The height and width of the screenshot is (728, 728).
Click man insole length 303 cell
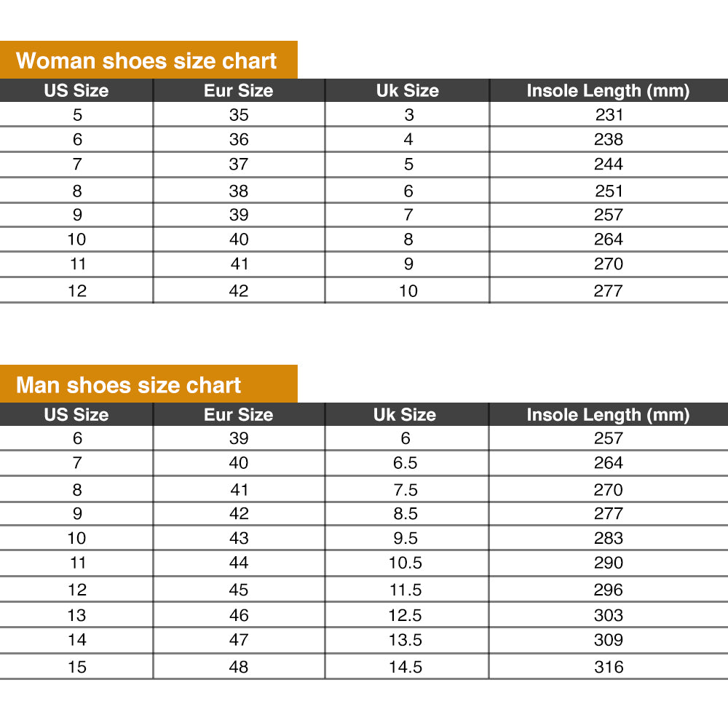(x=609, y=615)
